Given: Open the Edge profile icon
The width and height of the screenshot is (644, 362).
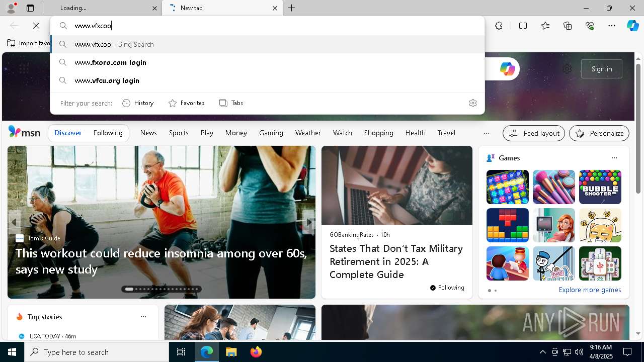Looking at the screenshot, I should click(11, 8).
